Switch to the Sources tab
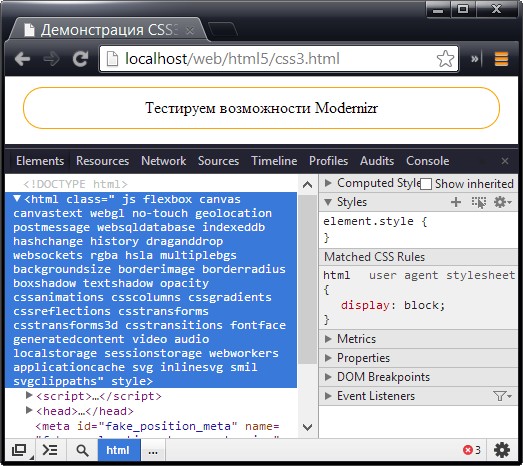The image size is (523, 466). pyautogui.click(x=218, y=161)
